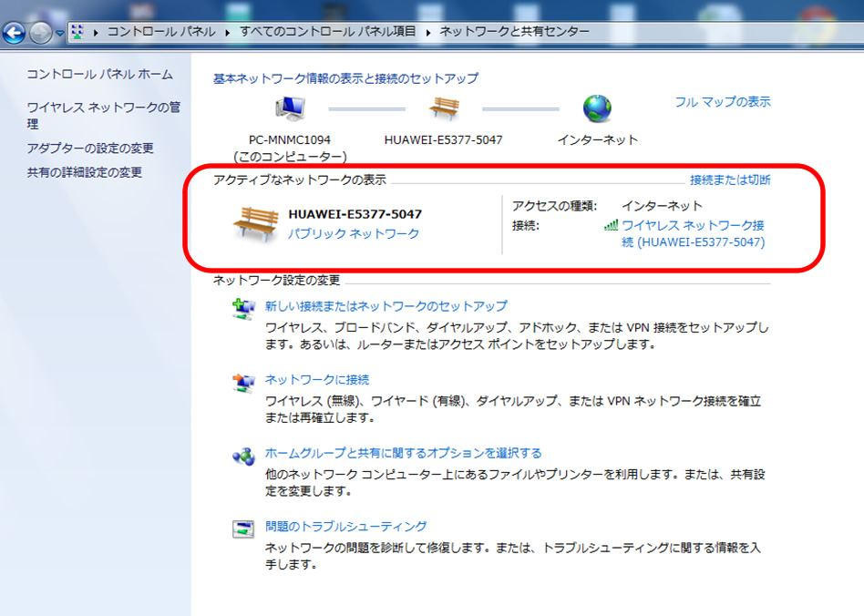This screenshot has height=616, width=864.
Task: Open 共有の詳細設定の変更 link
Action: [x=85, y=172]
